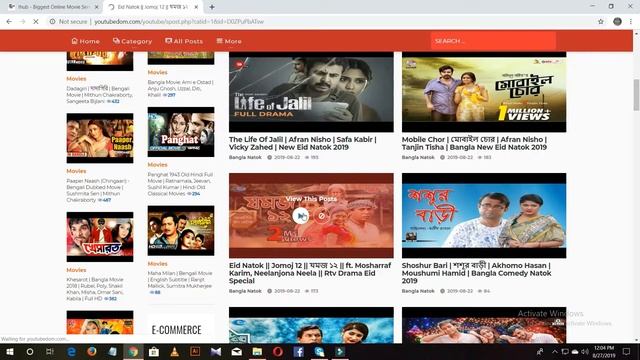This screenshot has height=360, width=640.
Task: Open the Mobile Chor thumbnail
Action: coord(484,92)
